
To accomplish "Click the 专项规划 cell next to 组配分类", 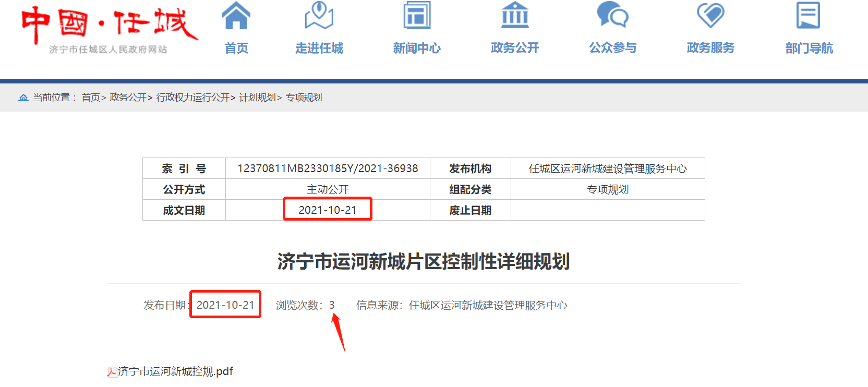I will click(608, 189).
